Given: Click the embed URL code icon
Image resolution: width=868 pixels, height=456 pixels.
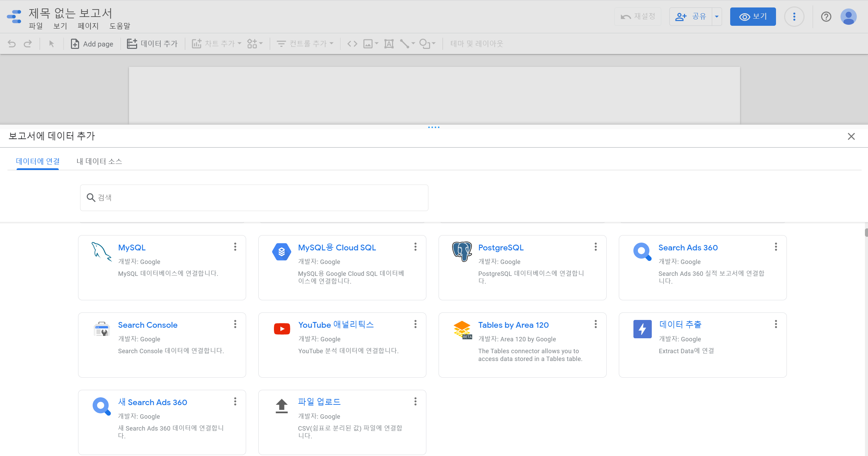Looking at the screenshot, I should pyautogui.click(x=352, y=44).
